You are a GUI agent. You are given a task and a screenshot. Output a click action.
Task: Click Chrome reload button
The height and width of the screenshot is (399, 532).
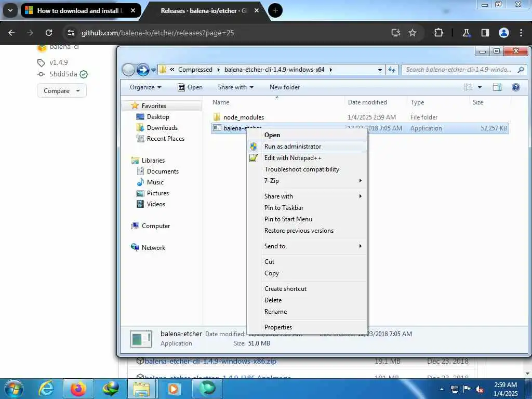(49, 33)
